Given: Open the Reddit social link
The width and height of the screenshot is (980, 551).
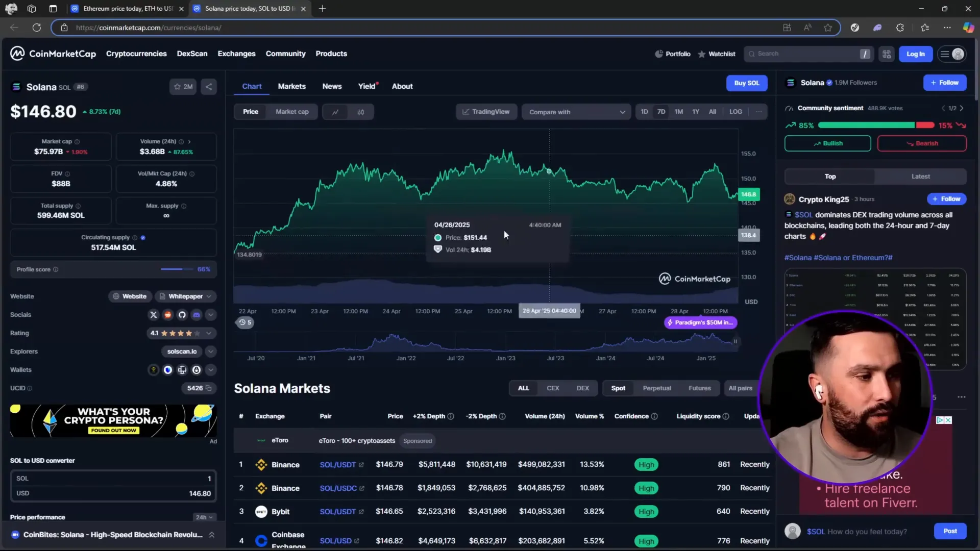Looking at the screenshot, I should (x=167, y=315).
